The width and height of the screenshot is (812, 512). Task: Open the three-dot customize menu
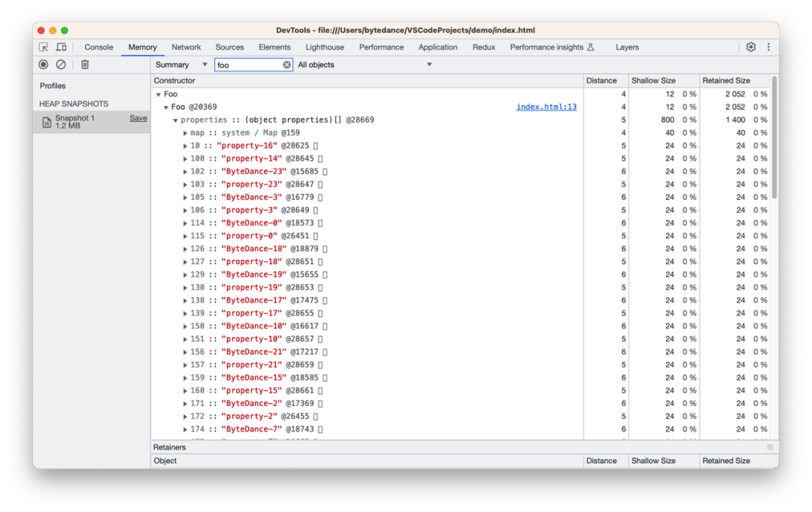pos(768,47)
